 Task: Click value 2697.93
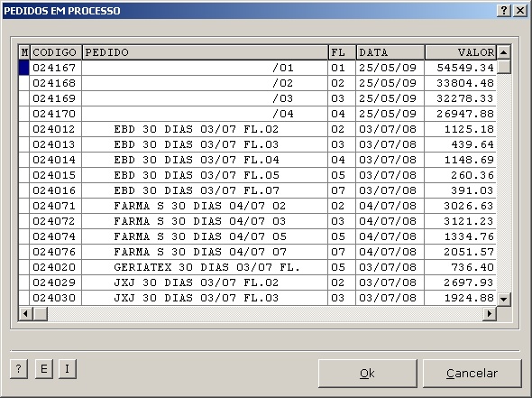(x=469, y=282)
